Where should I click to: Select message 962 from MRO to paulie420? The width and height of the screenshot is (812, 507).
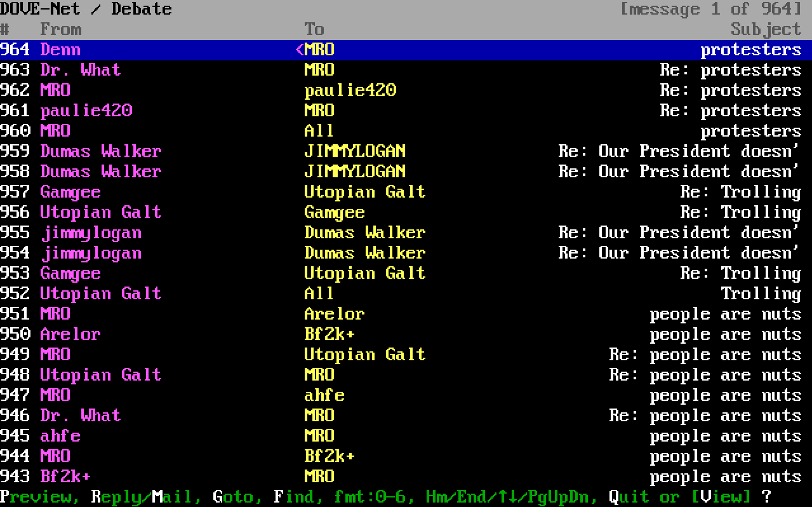[55, 90]
